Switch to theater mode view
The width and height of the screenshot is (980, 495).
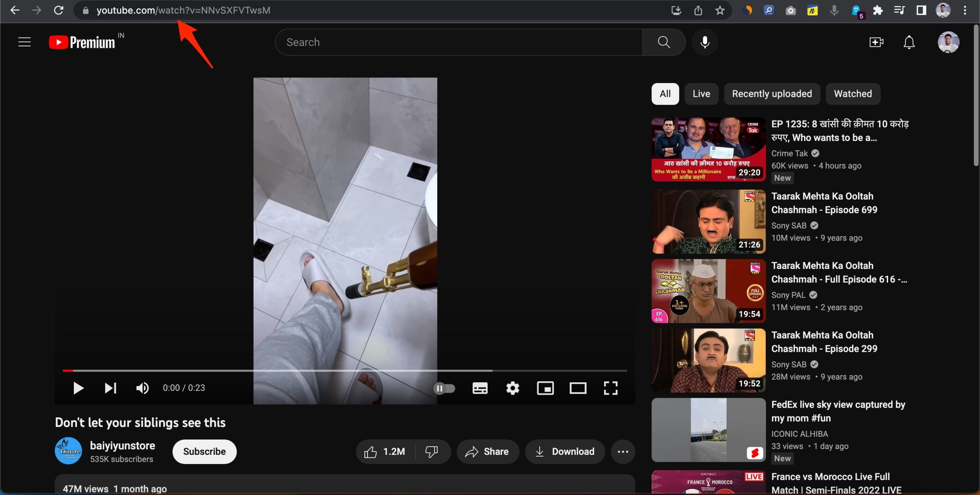pos(578,388)
